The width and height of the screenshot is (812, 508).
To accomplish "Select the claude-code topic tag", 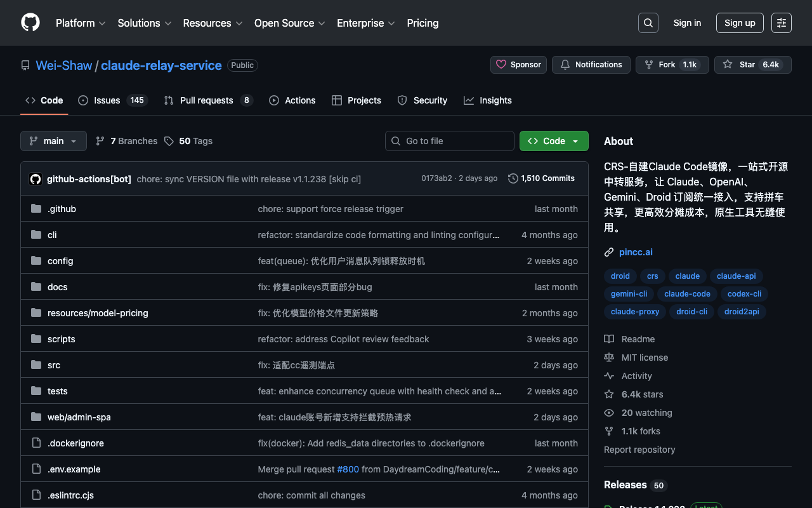I will [687, 294].
